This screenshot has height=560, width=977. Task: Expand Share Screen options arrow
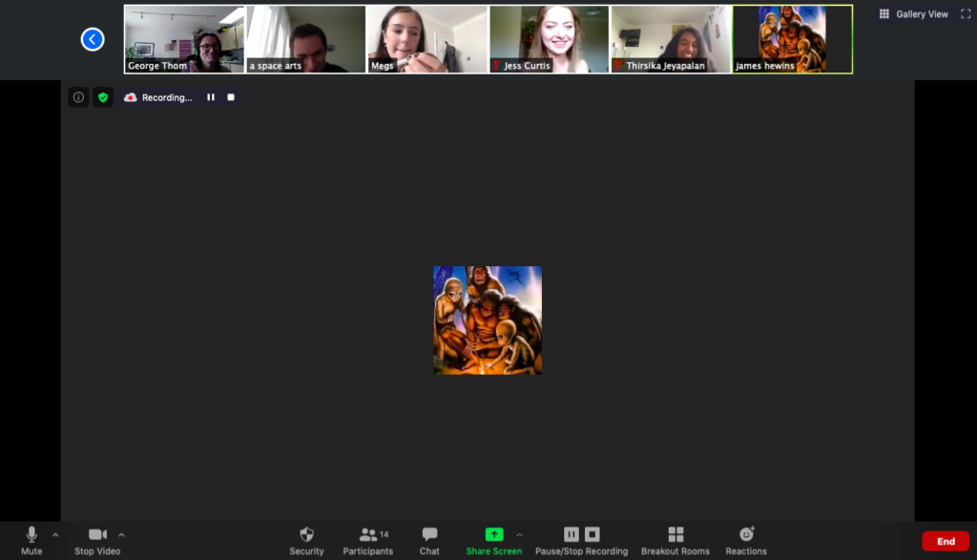point(520,534)
